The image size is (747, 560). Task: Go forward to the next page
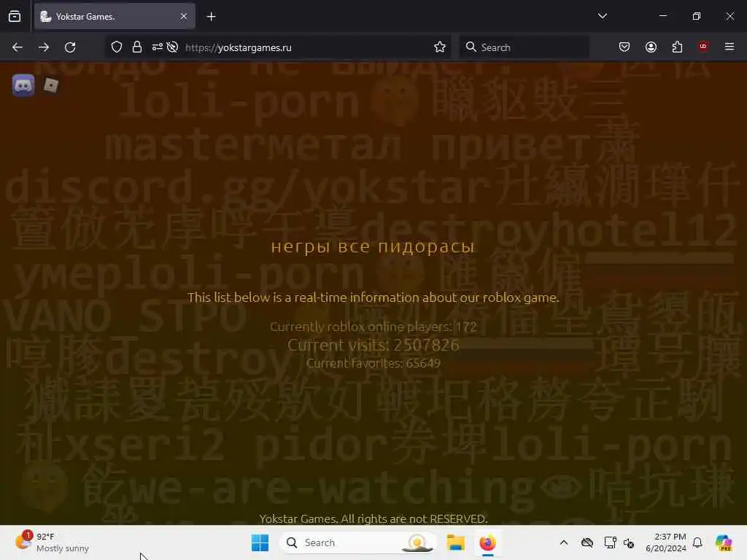click(44, 47)
